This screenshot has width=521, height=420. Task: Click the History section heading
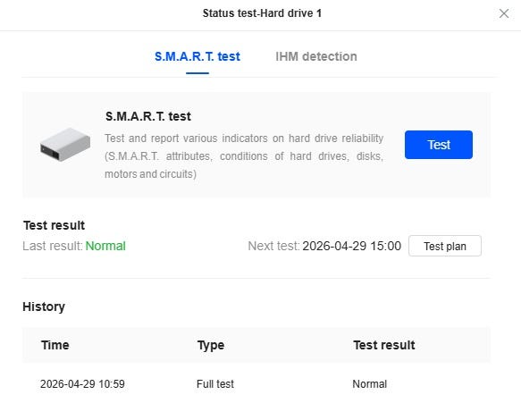[44, 307]
